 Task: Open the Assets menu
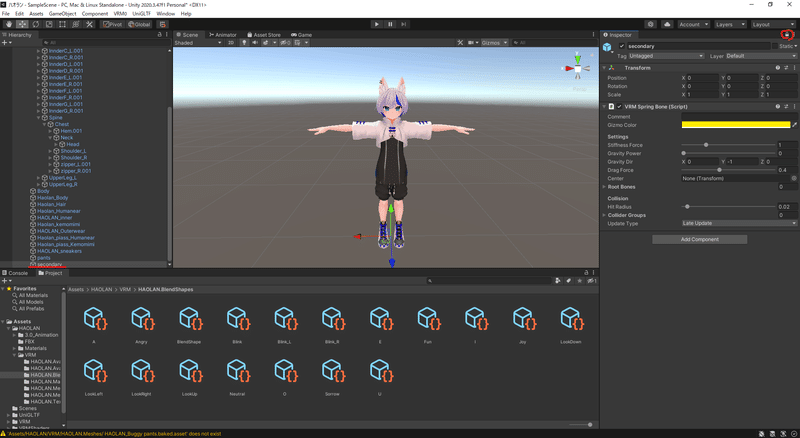pos(36,14)
